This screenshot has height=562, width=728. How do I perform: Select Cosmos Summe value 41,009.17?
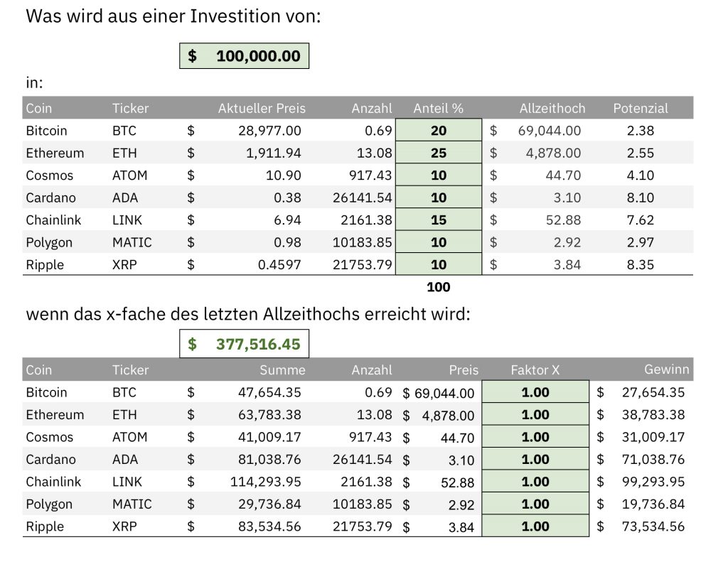pos(269,437)
